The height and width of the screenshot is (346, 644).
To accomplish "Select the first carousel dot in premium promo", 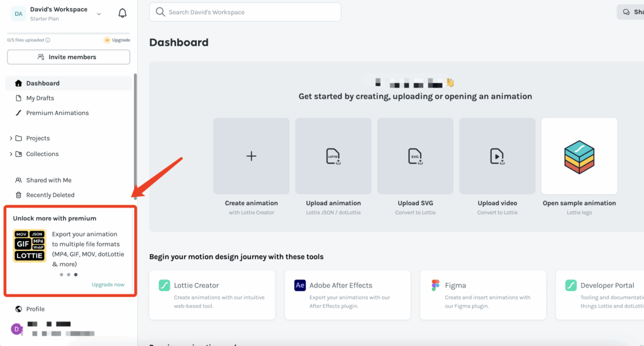I will click(61, 274).
